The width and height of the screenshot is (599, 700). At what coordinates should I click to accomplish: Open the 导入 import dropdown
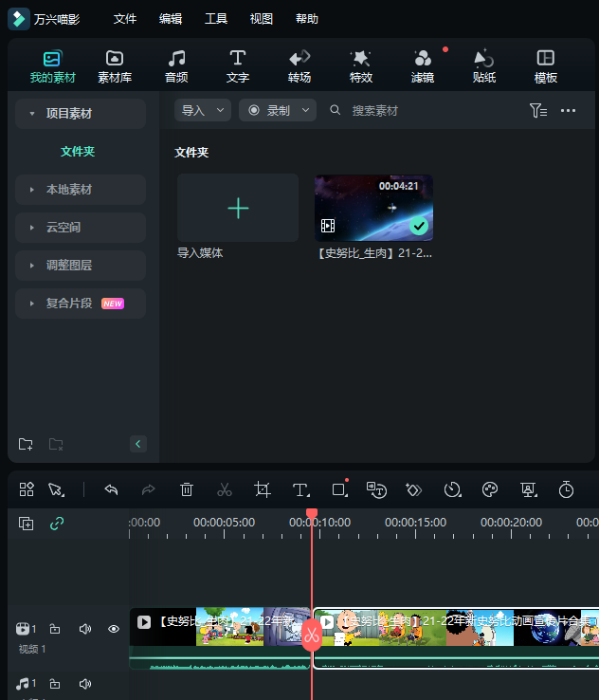tap(203, 110)
